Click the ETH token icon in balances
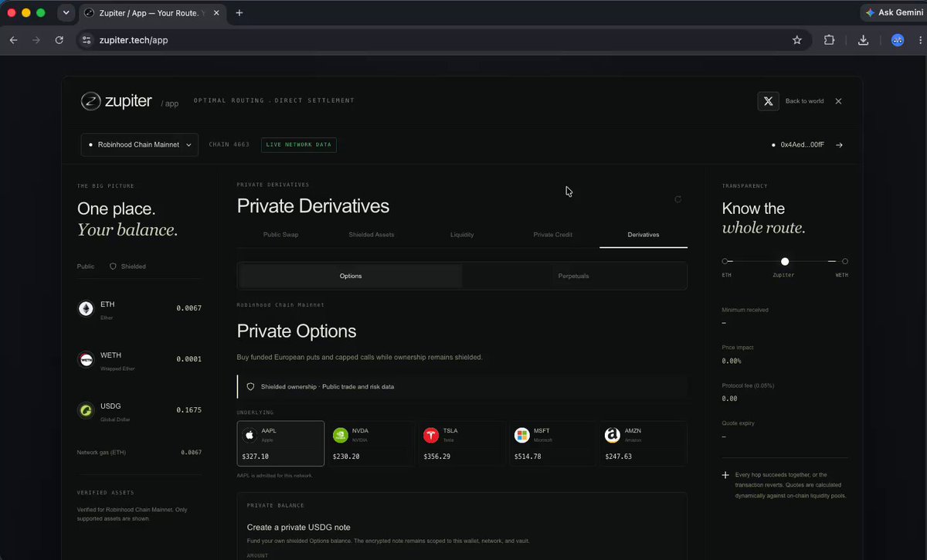This screenshot has width=927, height=560. 86,309
